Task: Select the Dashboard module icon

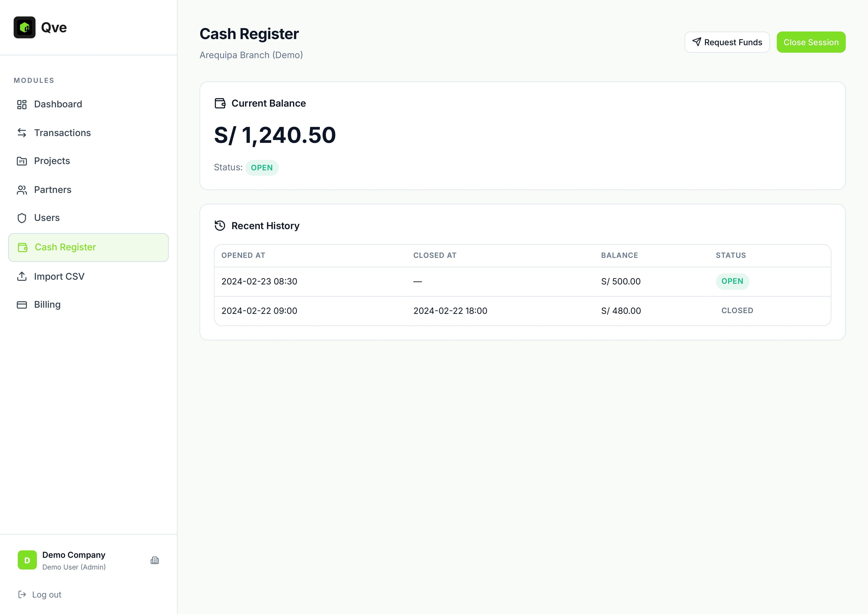Action: click(x=21, y=104)
